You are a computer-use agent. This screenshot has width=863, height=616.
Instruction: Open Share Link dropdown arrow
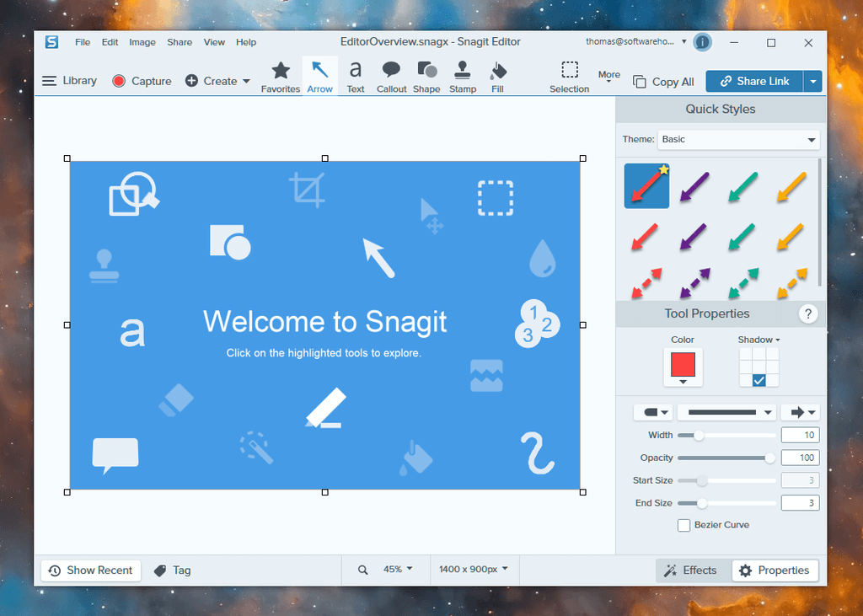[813, 82]
